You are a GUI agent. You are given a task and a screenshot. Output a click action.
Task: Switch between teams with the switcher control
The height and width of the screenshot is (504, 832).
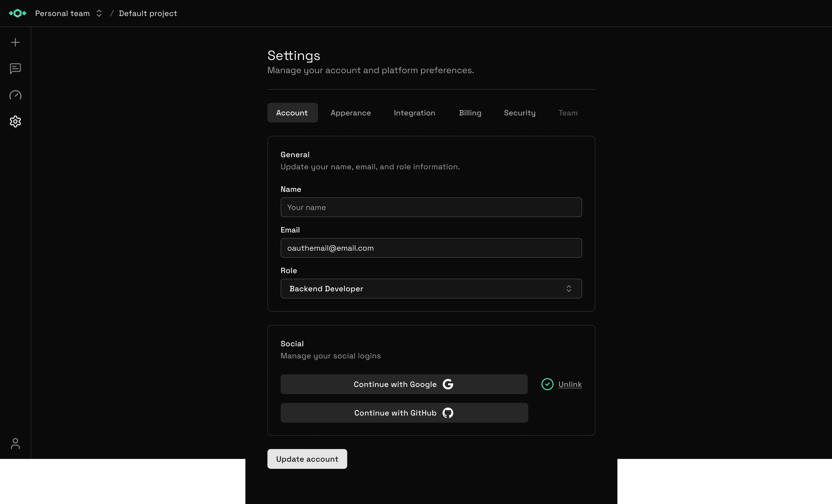click(x=99, y=13)
